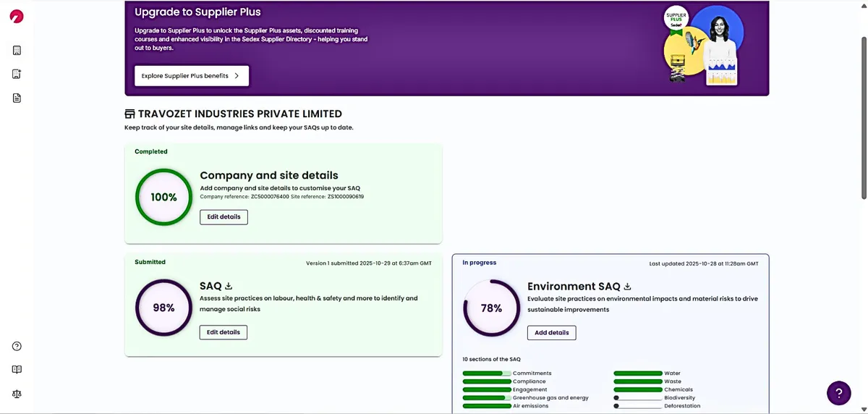The width and height of the screenshot is (868, 414).
Task: Click Explore Supplier Plus benefits button
Action: coord(192,76)
